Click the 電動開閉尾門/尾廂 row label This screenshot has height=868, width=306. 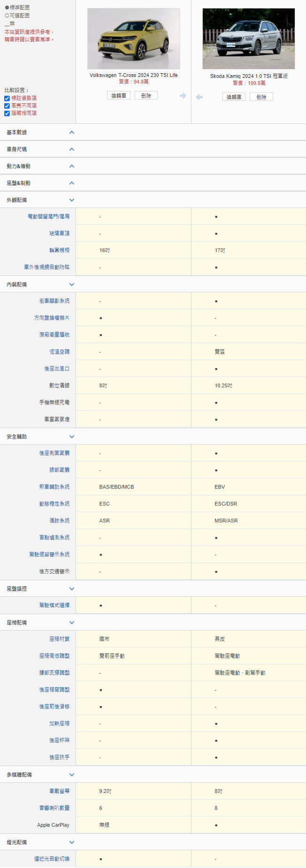49,216
